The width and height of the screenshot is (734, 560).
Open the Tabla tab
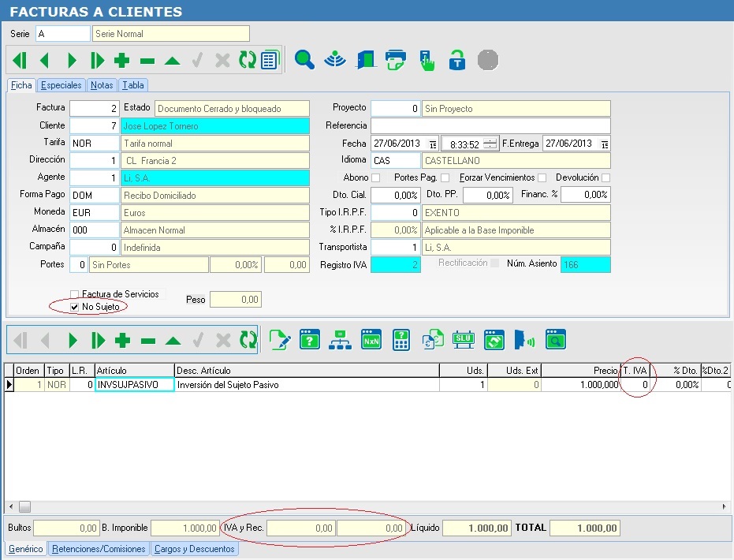click(133, 85)
